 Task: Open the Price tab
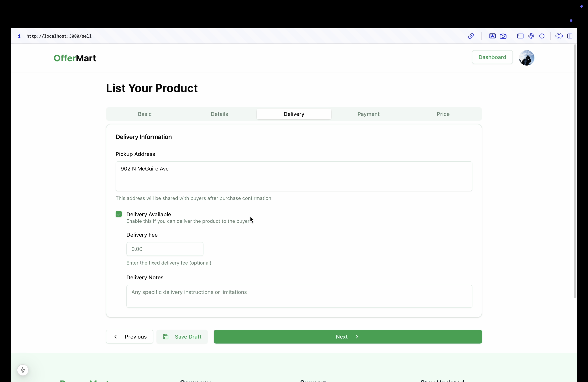(x=443, y=114)
